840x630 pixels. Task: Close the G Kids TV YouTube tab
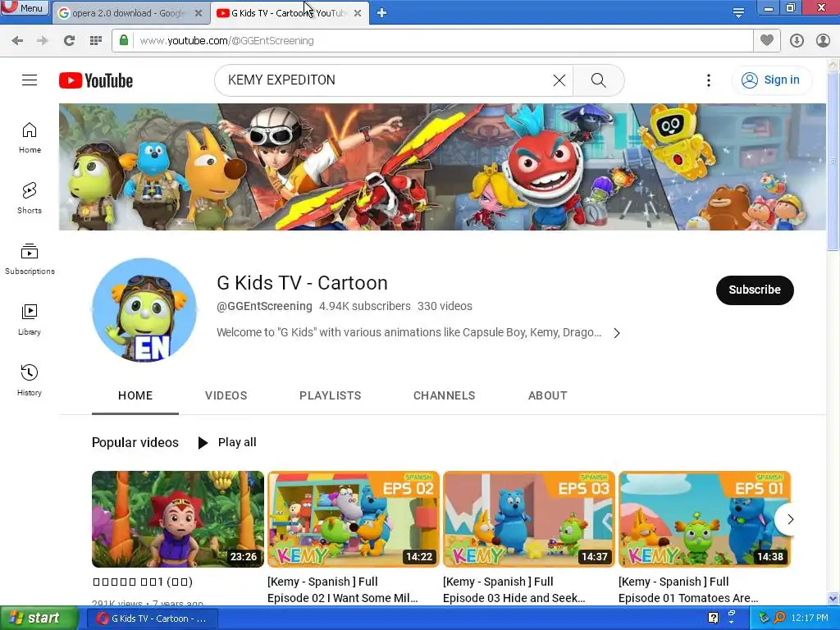coord(358,13)
